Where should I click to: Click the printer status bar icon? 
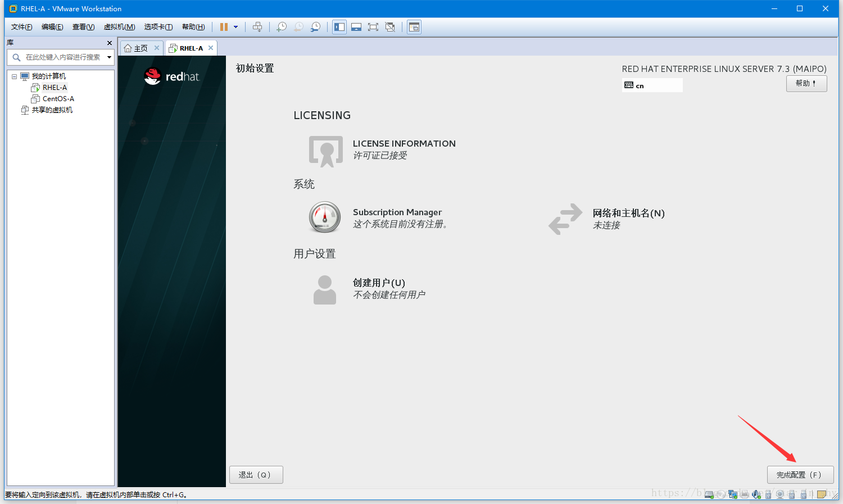[x=745, y=495]
